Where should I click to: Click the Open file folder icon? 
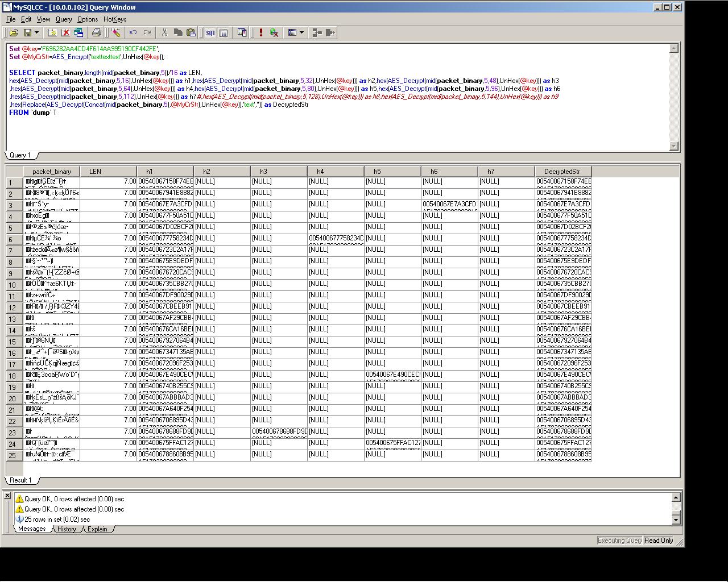coord(14,33)
